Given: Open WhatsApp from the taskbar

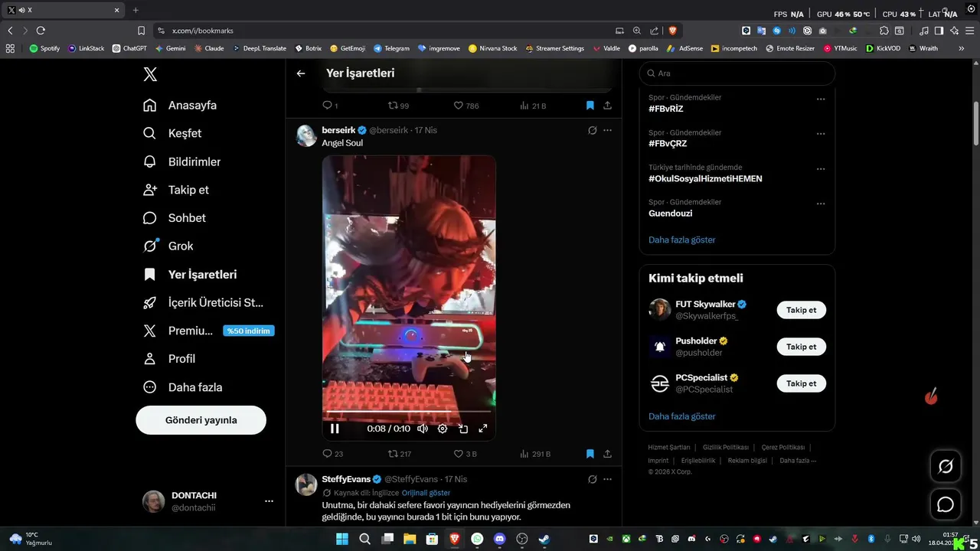Looking at the screenshot, I should click(478, 539).
